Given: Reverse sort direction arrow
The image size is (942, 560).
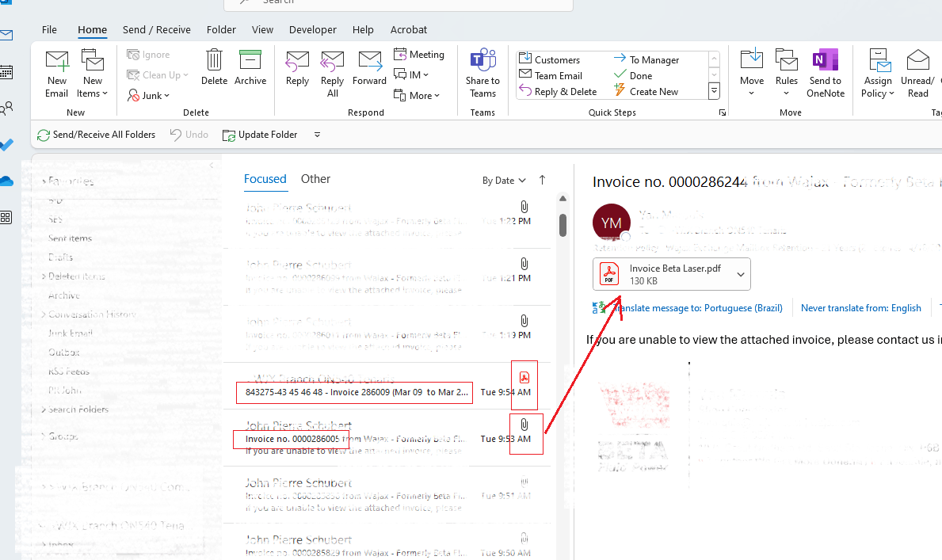Looking at the screenshot, I should click(542, 180).
